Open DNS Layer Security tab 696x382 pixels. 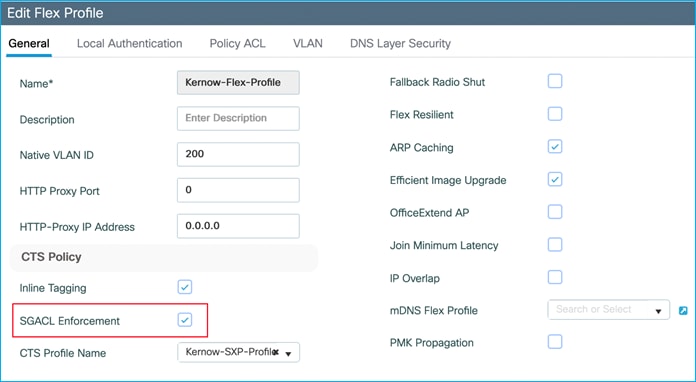[400, 43]
